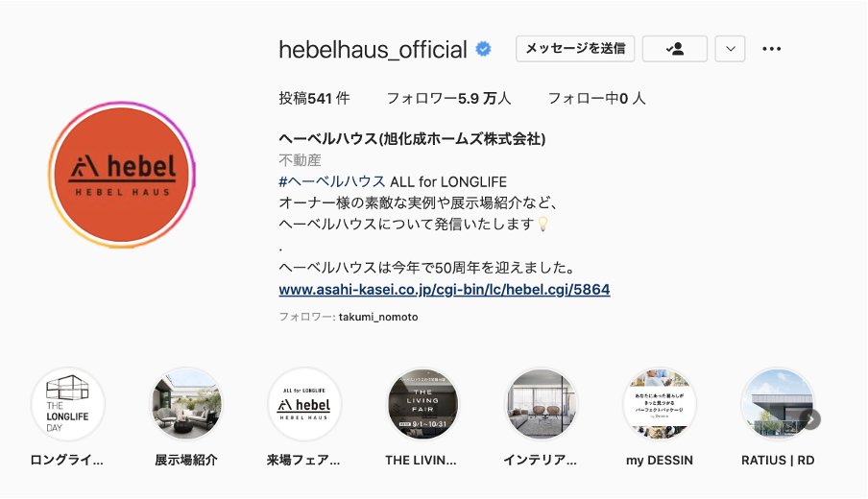
Task: View the フォロー中0人 following list
Action: point(597,99)
